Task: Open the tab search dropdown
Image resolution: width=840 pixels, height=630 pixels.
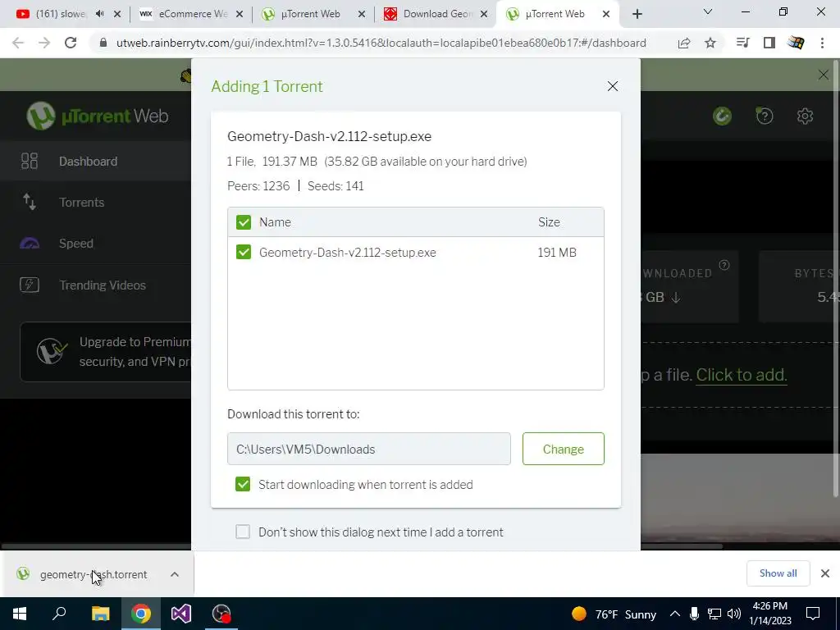Action: 708,11
